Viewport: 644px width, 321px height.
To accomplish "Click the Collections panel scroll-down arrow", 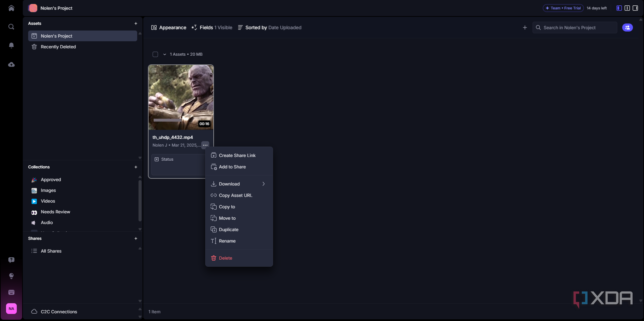I will pos(140,229).
